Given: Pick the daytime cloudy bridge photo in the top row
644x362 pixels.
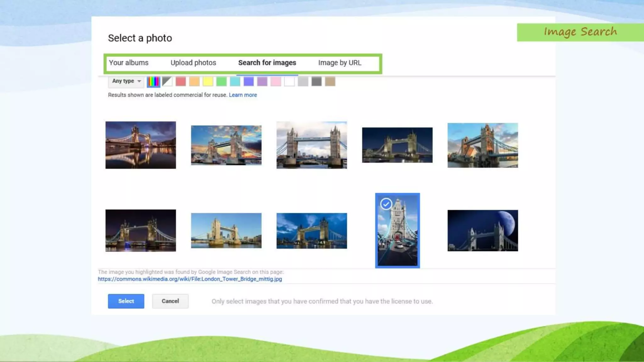Looking at the screenshot, I should pos(312,145).
